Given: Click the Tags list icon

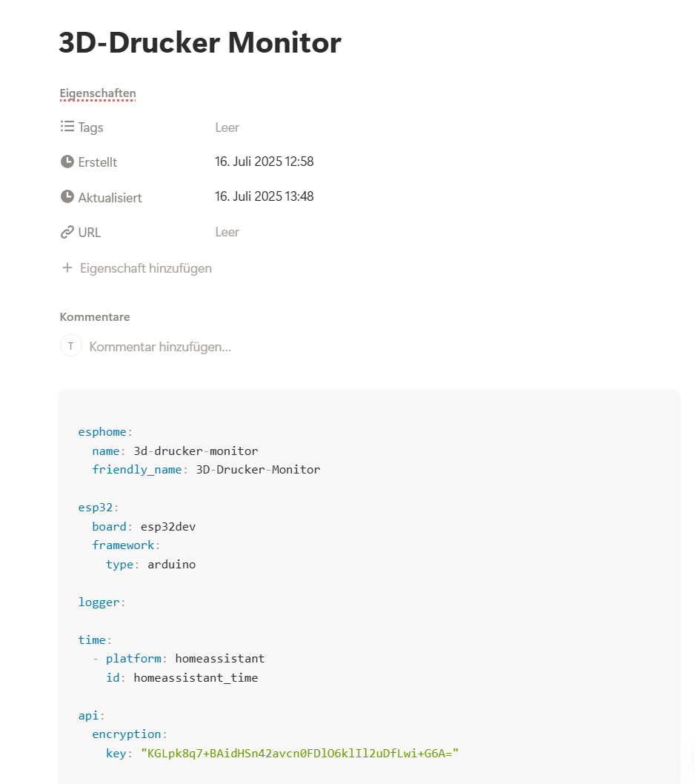Looking at the screenshot, I should tap(67, 127).
